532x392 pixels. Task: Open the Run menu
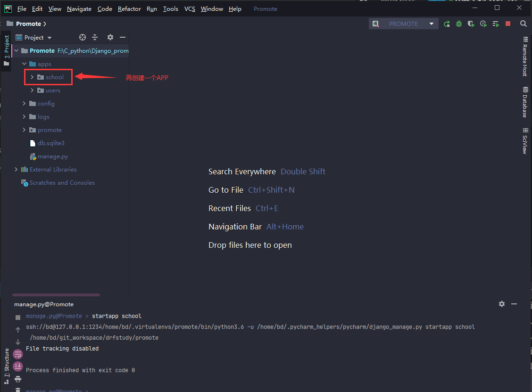tap(152, 9)
